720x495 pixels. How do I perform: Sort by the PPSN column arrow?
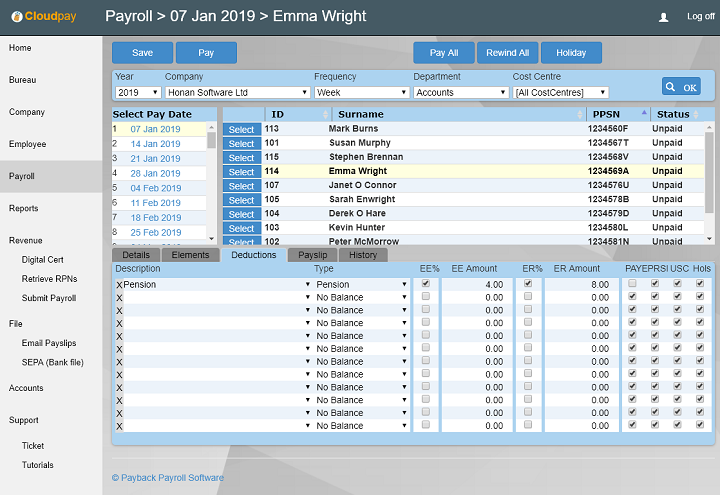click(x=644, y=114)
